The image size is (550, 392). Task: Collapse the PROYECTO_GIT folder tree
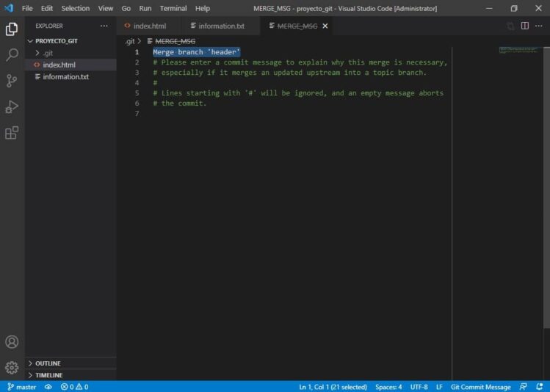pos(56,41)
